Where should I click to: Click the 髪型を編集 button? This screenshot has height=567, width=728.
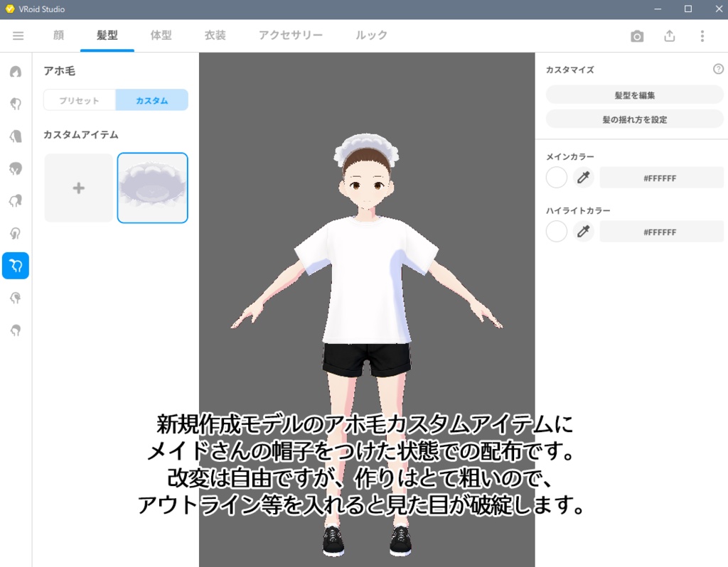point(633,94)
